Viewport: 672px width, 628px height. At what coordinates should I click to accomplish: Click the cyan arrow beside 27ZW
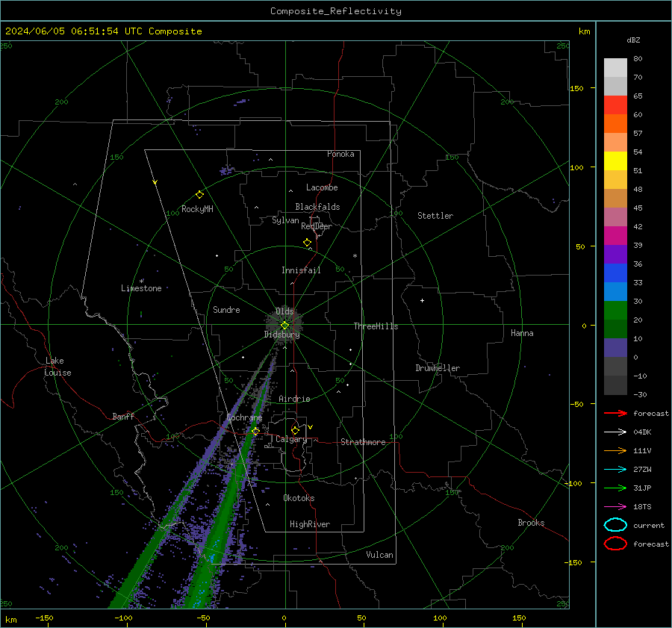[615, 470]
